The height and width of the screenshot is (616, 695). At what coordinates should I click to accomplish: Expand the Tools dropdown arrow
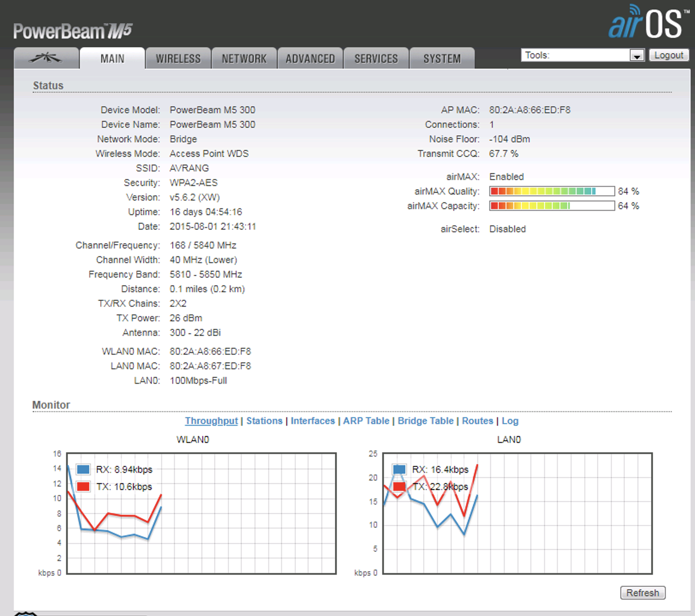(637, 55)
